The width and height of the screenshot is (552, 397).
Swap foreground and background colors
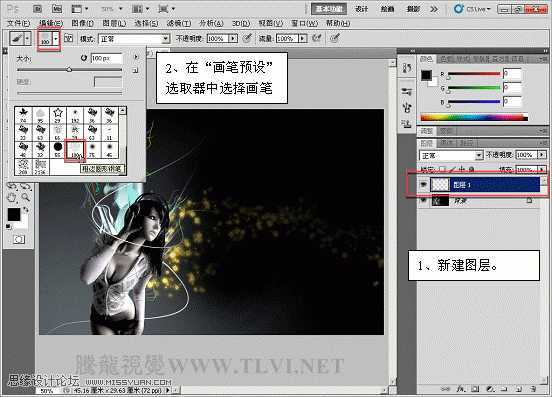pyautogui.click(x=25, y=210)
